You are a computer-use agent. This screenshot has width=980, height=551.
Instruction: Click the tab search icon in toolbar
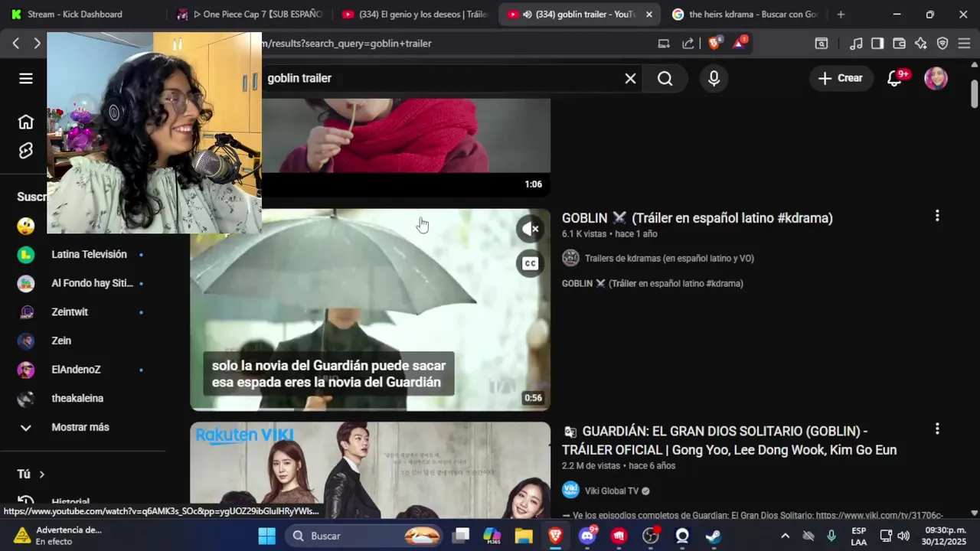[822, 44]
